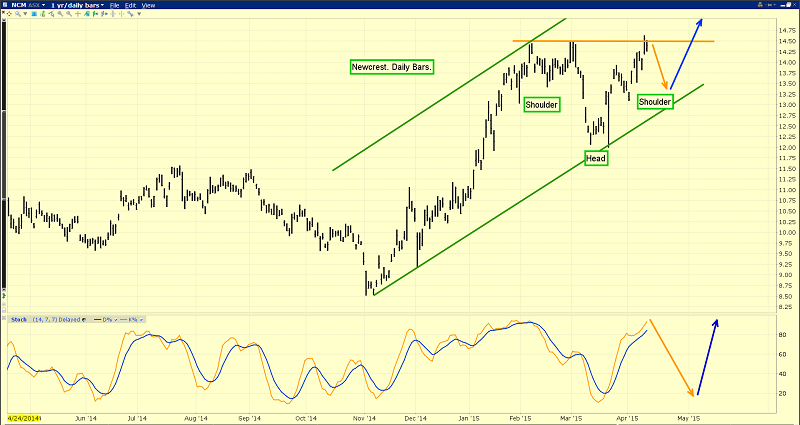Click the highlighted 4/24/2014 date field

24,415
